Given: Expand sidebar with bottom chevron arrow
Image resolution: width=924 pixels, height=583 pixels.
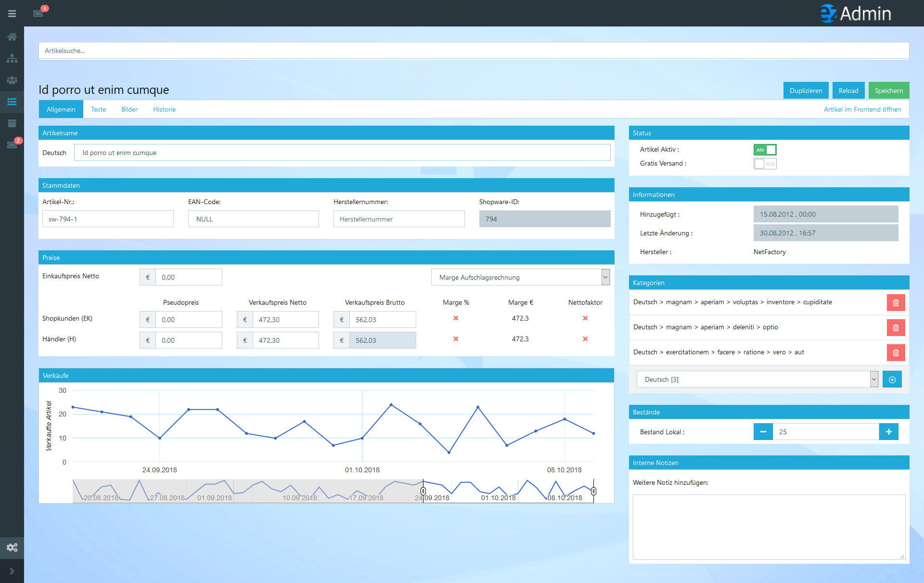Looking at the screenshot, I should (12, 571).
